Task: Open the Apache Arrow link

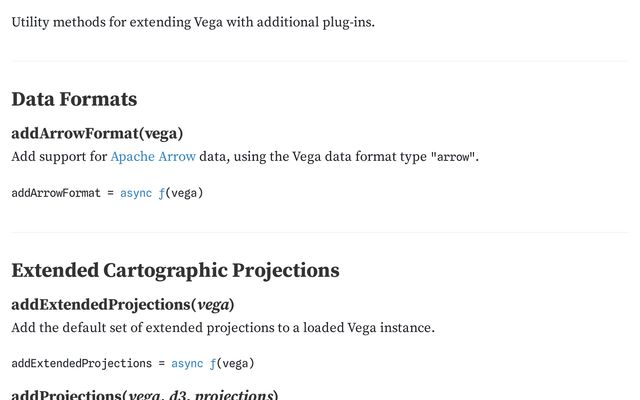Action: click(153, 157)
